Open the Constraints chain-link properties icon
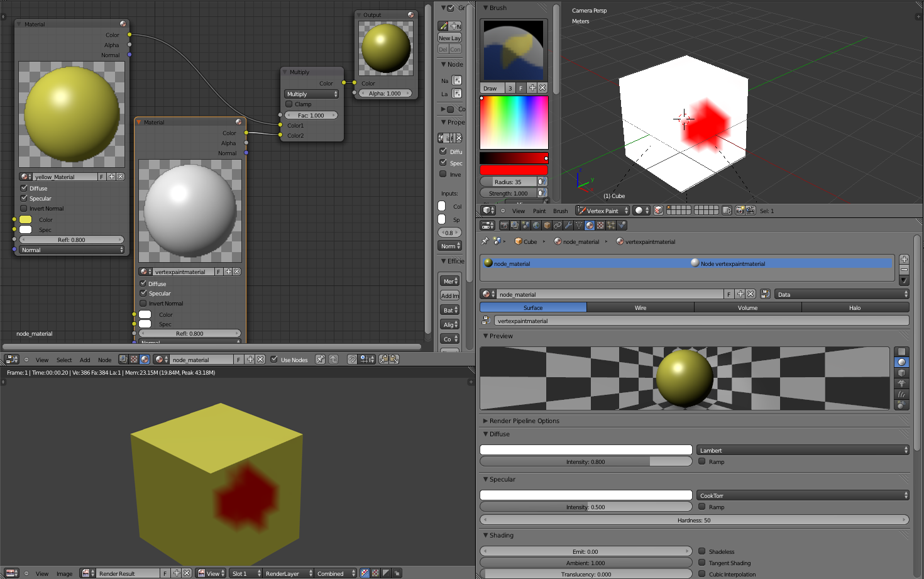 558,225
